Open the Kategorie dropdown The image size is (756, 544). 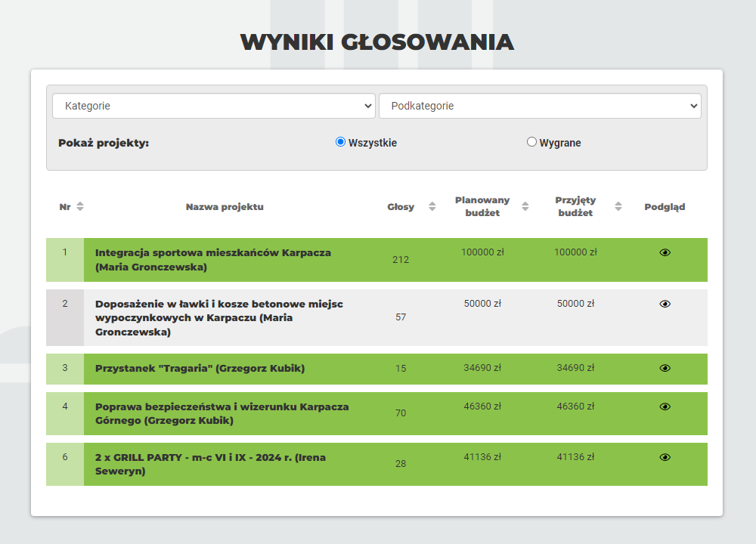click(214, 106)
